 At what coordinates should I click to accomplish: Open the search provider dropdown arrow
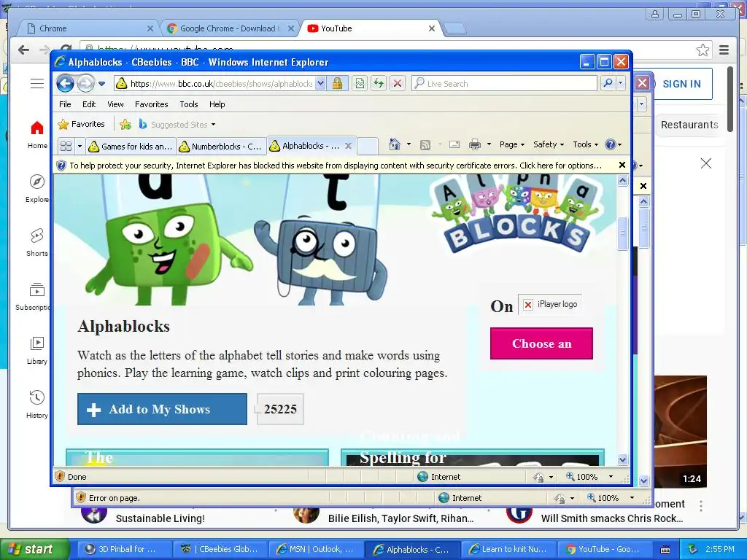(620, 83)
